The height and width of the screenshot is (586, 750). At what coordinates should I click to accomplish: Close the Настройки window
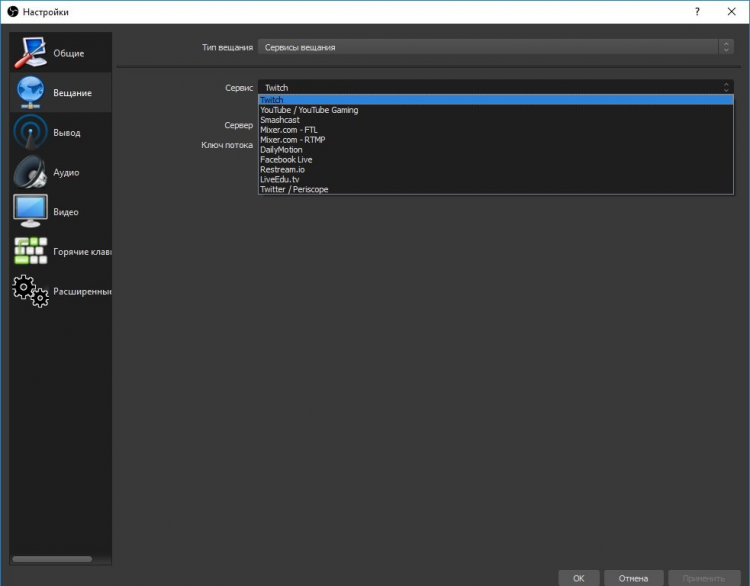click(x=731, y=11)
